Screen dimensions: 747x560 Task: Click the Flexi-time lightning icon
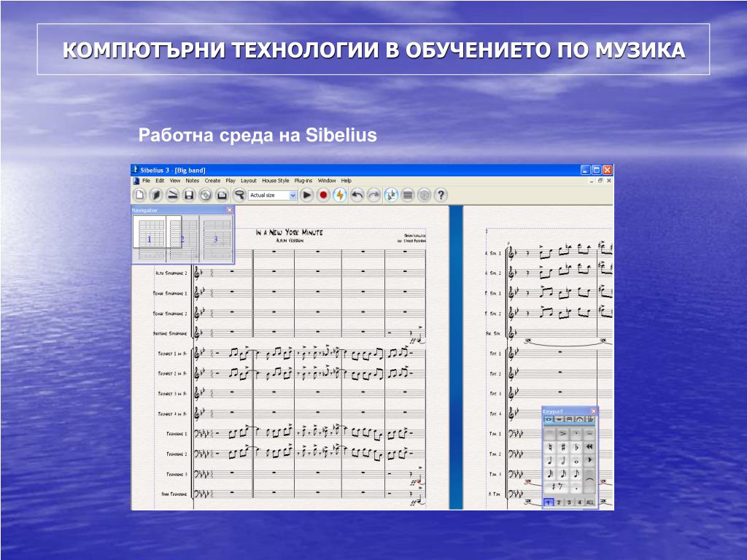click(x=340, y=195)
